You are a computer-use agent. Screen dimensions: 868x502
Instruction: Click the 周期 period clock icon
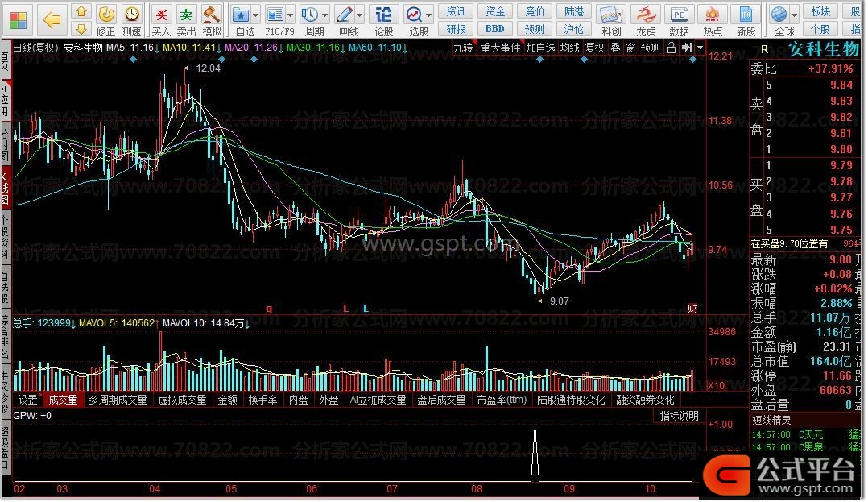click(310, 15)
